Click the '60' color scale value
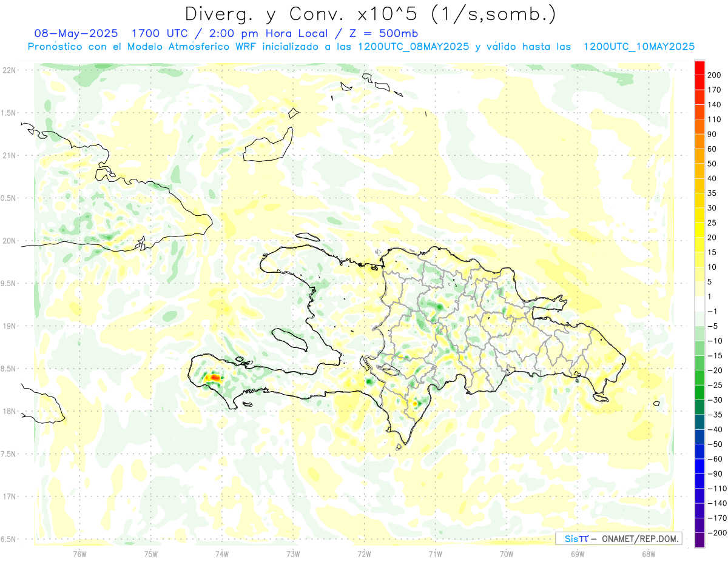728x562 pixels. pyautogui.click(x=712, y=149)
